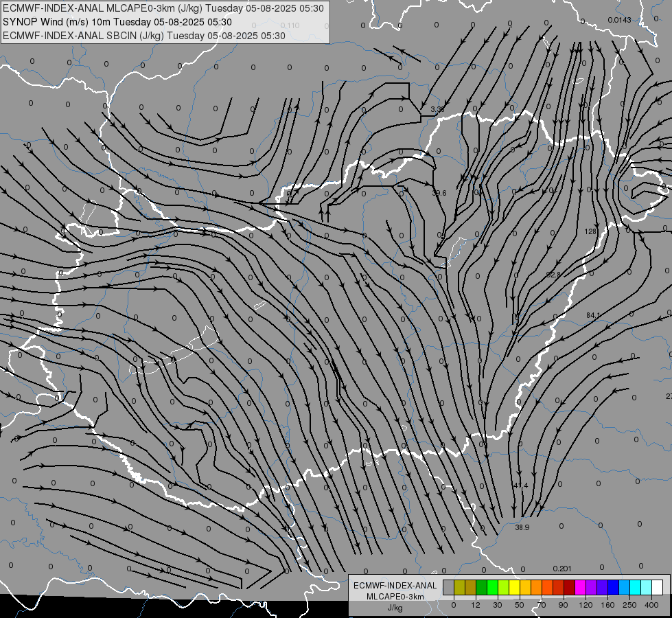
Task: Click the map value 128
Action: [590, 231]
